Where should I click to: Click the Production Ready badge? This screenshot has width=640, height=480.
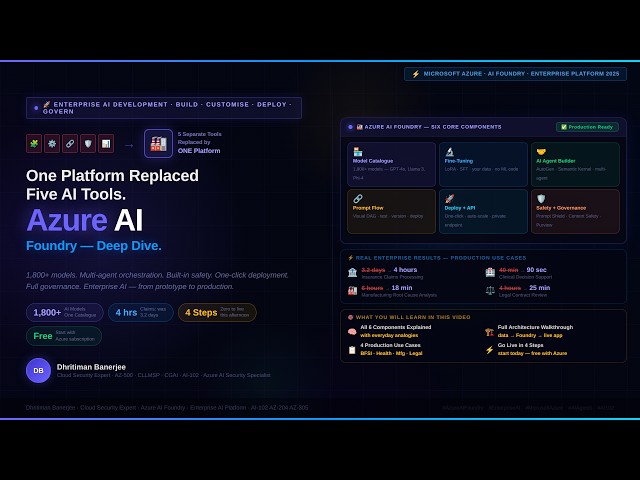click(587, 127)
